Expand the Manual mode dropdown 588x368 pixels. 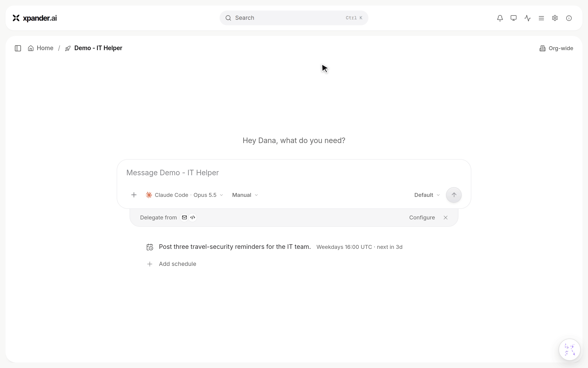tap(245, 195)
